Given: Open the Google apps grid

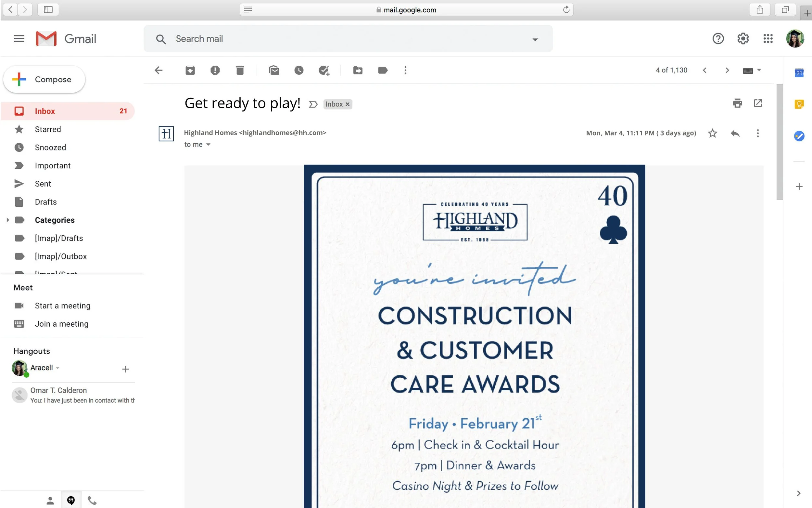Looking at the screenshot, I should (768, 39).
